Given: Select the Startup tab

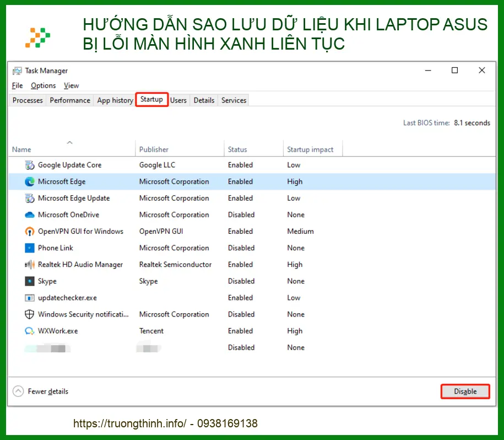Looking at the screenshot, I should (x=151, y=99).
